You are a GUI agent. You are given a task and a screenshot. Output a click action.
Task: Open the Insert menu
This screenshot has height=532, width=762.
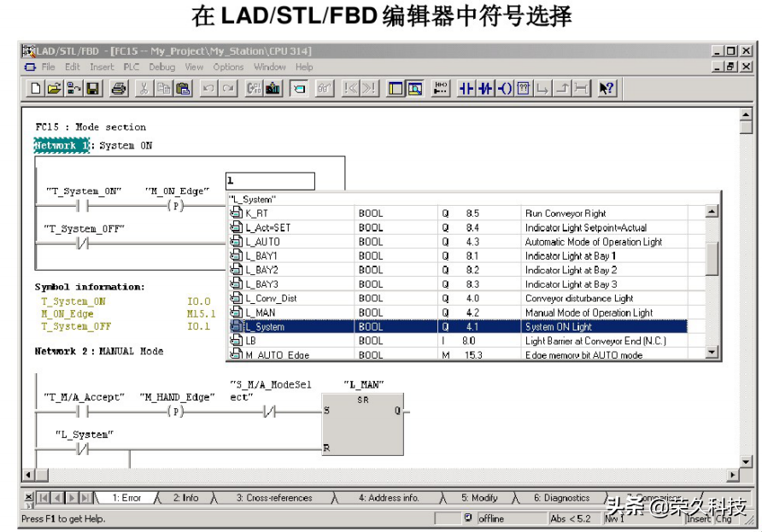point(102,67)
